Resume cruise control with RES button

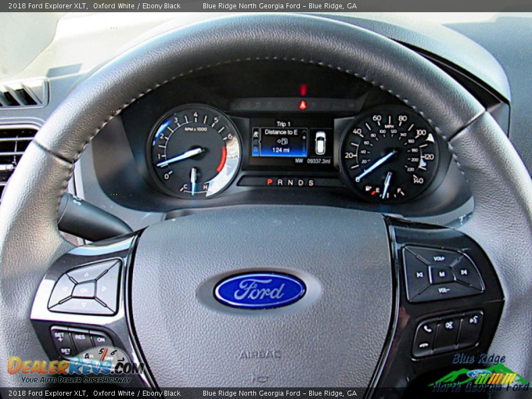point(80,338)
